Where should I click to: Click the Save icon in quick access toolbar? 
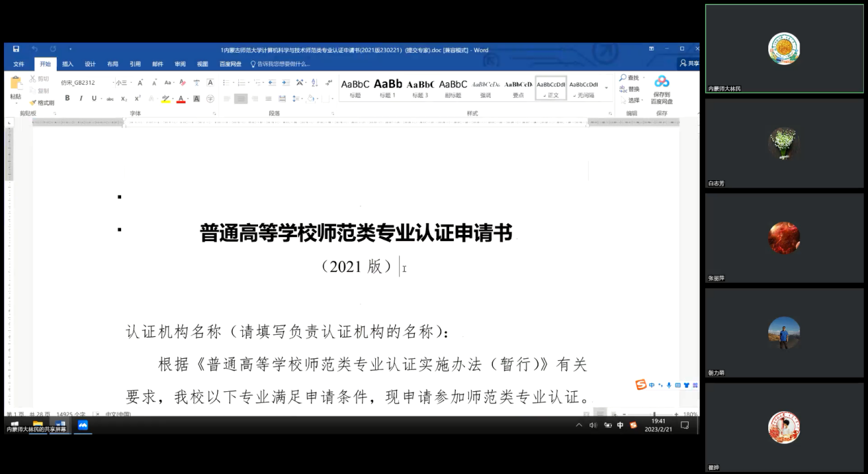(16, 49)
